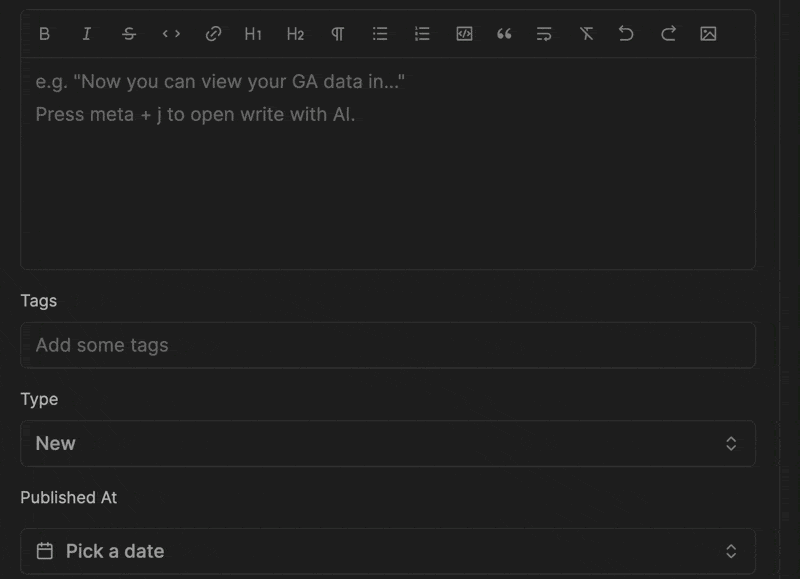Open the Type dropdown showing New

pyautogui.click(x=387, y=443)
